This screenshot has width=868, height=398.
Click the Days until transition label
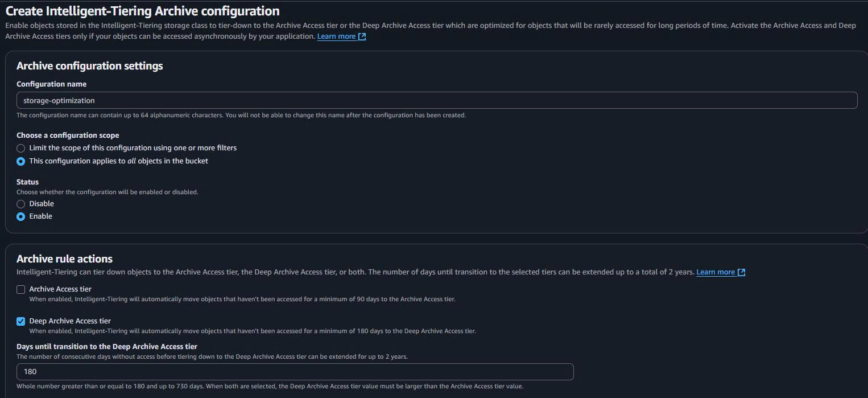coord(106,346)
